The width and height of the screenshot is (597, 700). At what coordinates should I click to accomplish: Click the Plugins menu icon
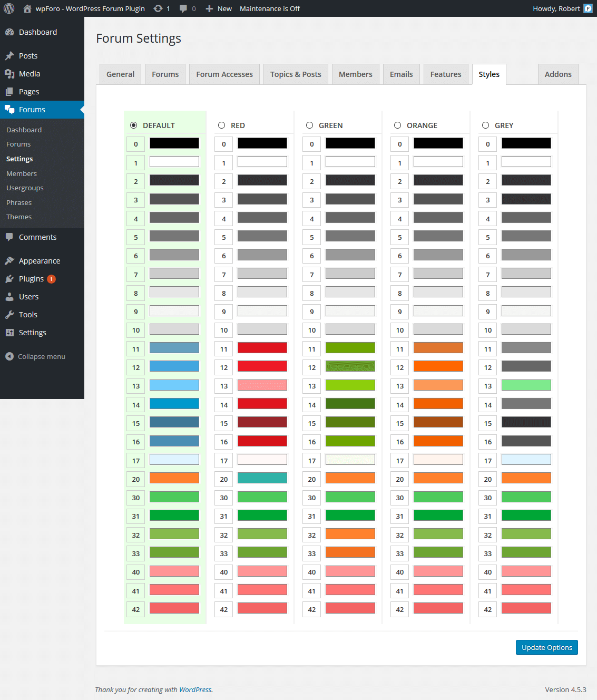[x=9, y=279]
